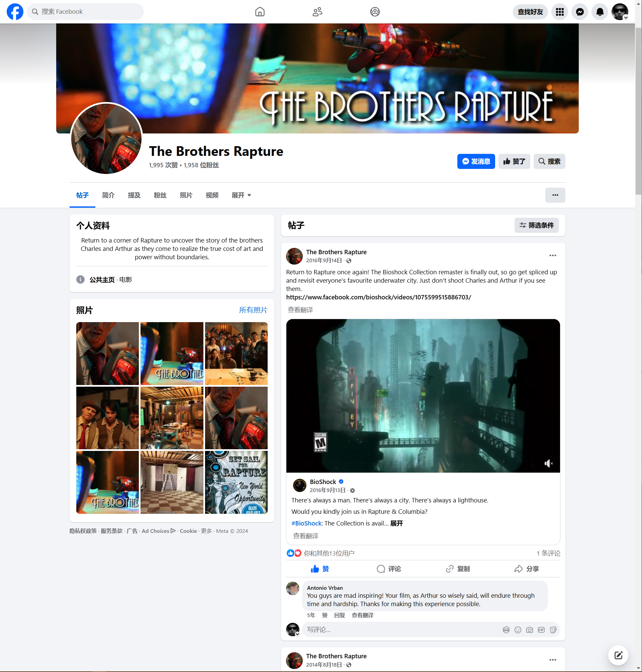Open the 1 条评论 comments count
642x672 pixels.
pyautogui.click(x=548, y=553)
